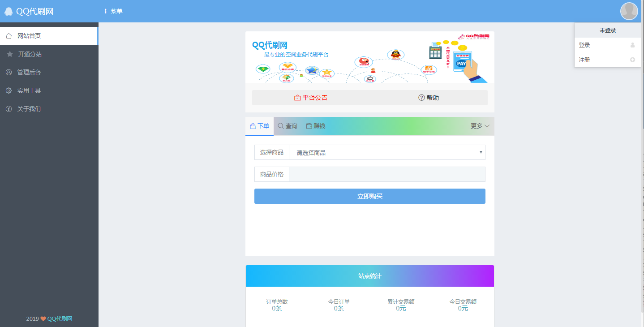The width and height of the screenshot is (644, 327).
Task: Switch to the 赚钱 tab
Action: 315,126
